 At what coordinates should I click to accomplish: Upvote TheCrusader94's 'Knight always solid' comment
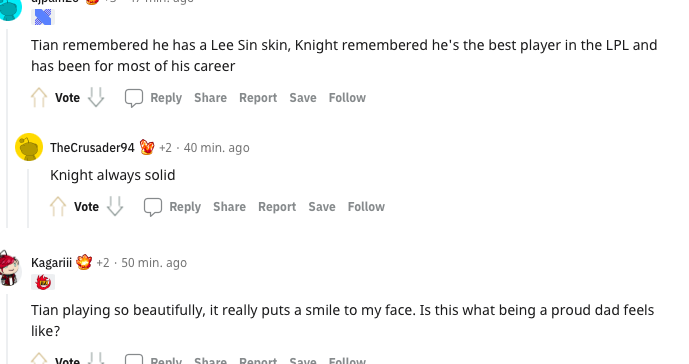[x=58, y=207]
